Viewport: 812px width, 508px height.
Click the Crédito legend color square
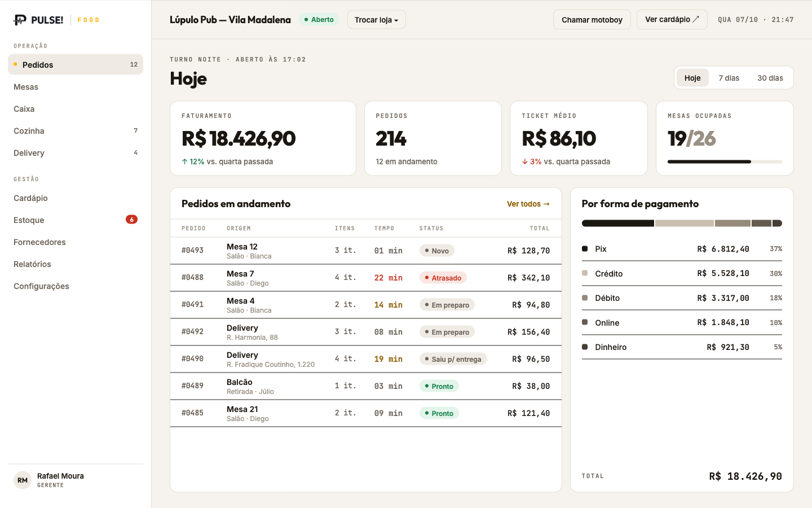click(585, 273)
